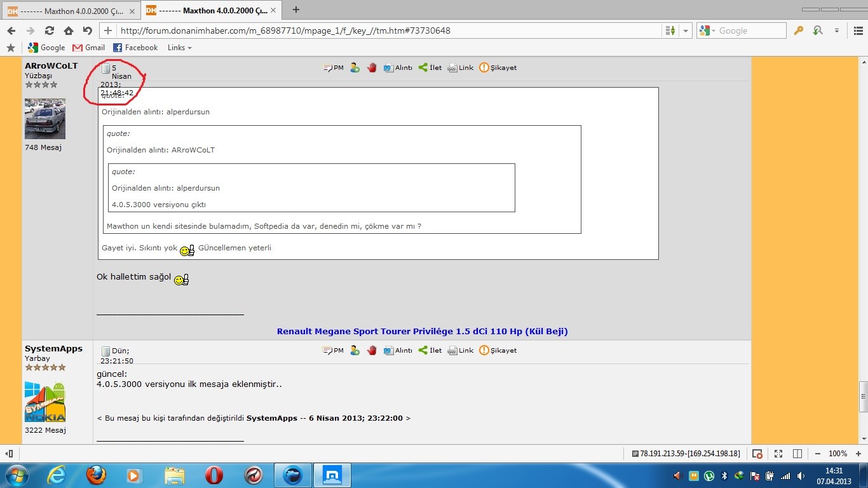Open SystemApps' Windows Android Nokia avatar
Viewport: 868px width, 488px height.
pos(45,402)
